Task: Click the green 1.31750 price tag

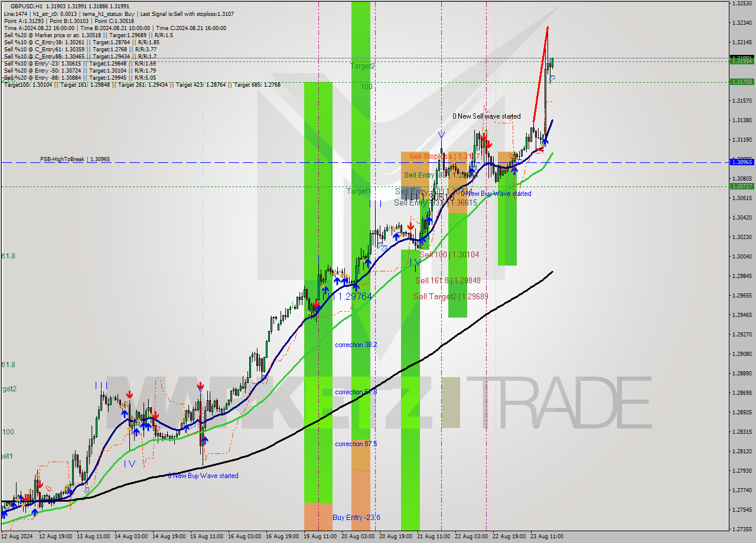Action: point(742,82)
